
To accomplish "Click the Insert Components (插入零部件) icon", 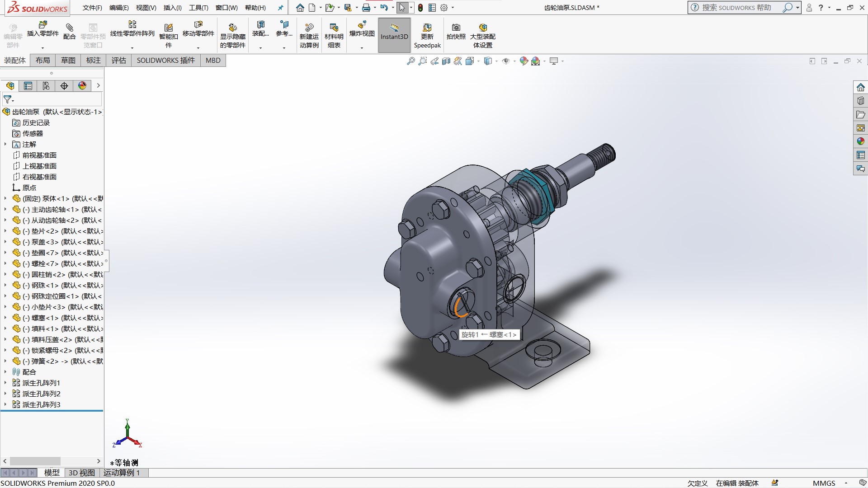I will 43,25.
